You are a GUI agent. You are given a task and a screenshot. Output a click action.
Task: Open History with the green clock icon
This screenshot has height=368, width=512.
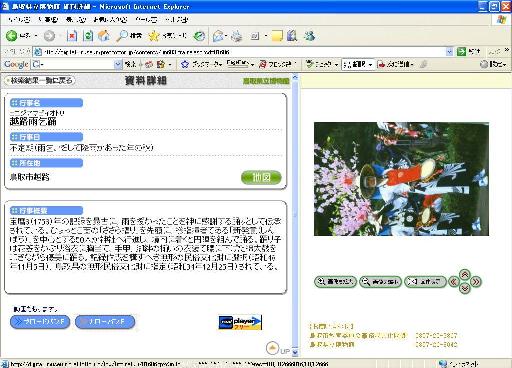point(199,36)
